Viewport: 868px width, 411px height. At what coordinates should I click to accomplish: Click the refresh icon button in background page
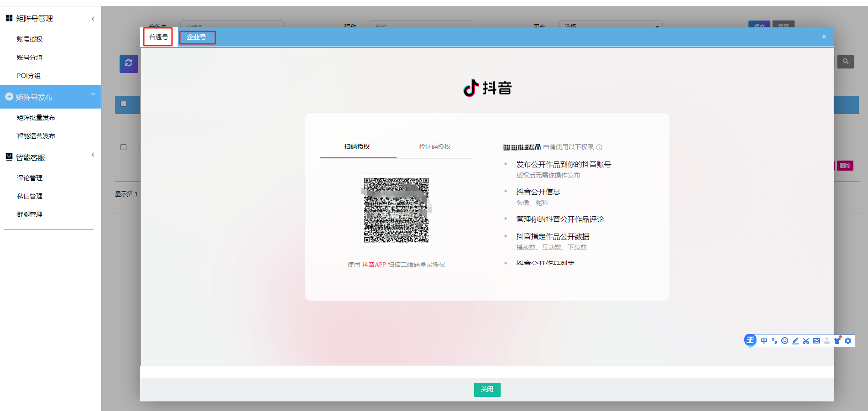[129, 63]
